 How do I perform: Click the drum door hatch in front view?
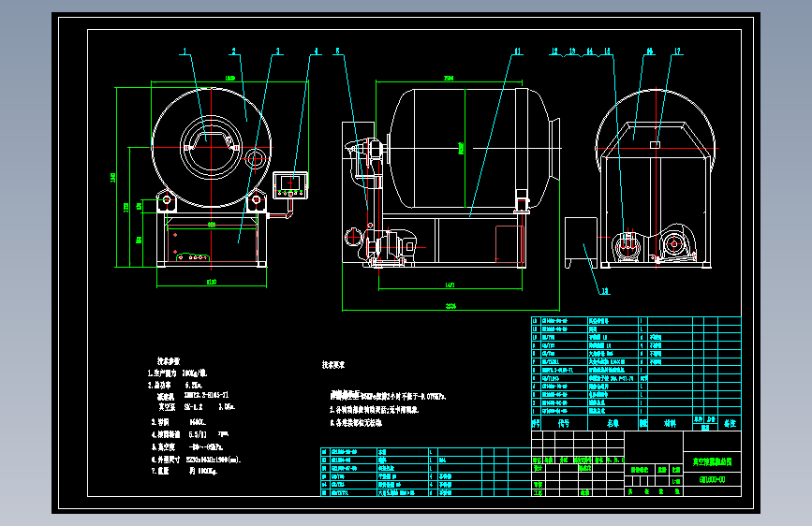tap(212, 148)
